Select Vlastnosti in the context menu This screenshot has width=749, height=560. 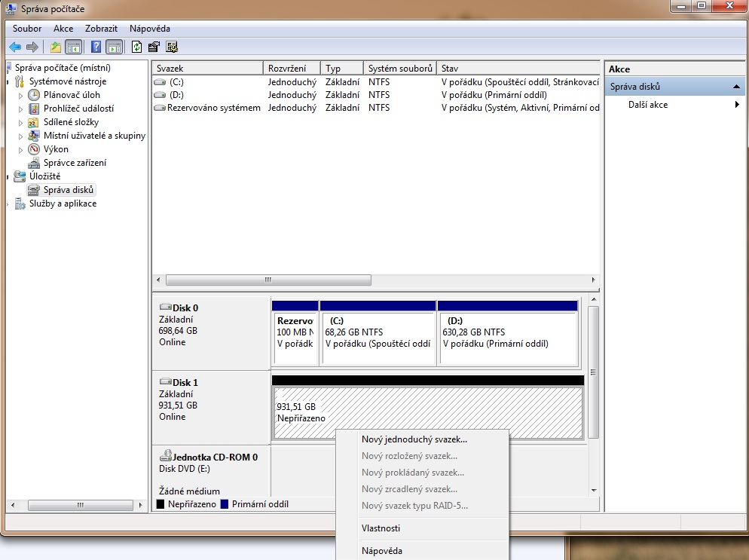pos(381,528)
